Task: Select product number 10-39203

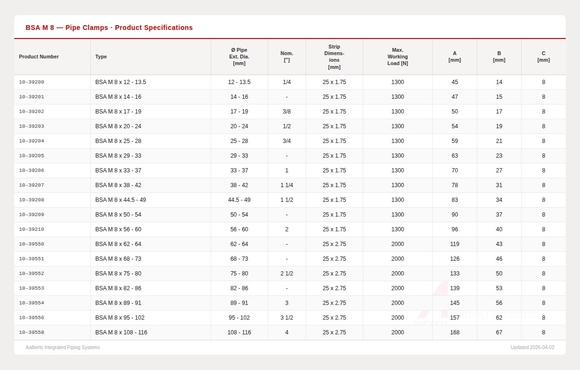Action: tap(31, 126)
